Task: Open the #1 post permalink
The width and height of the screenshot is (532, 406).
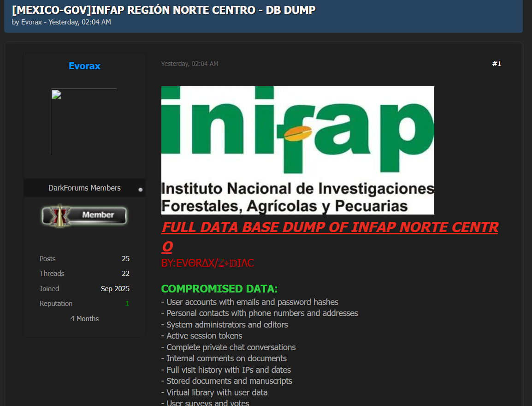Action: click(497, 64)
